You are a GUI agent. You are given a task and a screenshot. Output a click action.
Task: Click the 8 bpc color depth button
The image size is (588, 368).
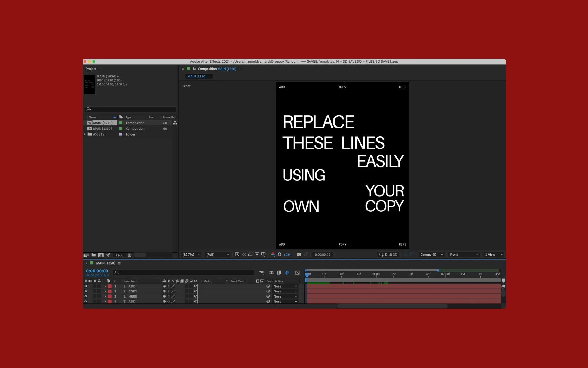click(x=119, y=255)
